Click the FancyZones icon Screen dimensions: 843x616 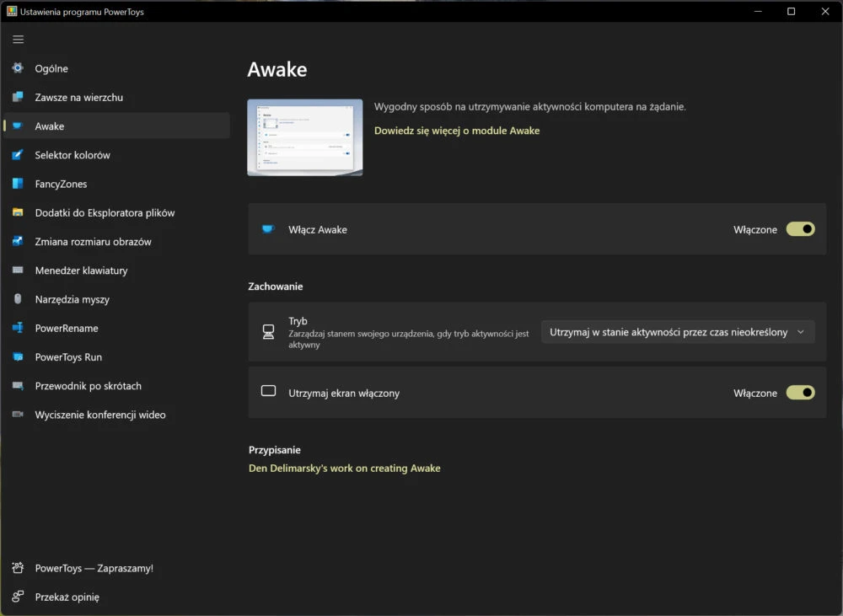[18, 184]
